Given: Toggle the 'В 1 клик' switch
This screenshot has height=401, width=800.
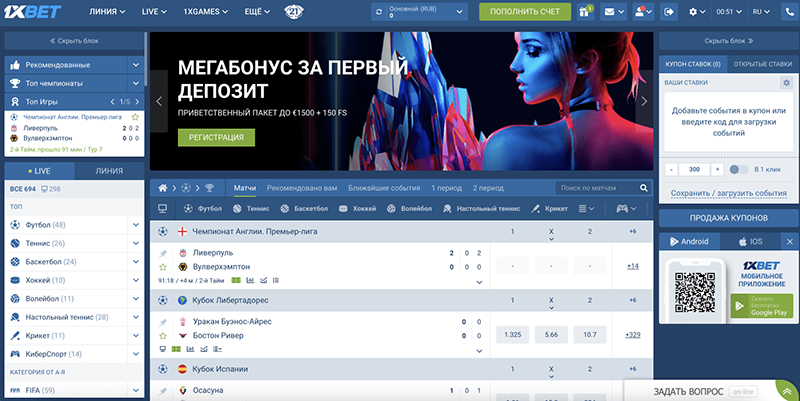Looking at the screenshot, I should coord(739,169).
